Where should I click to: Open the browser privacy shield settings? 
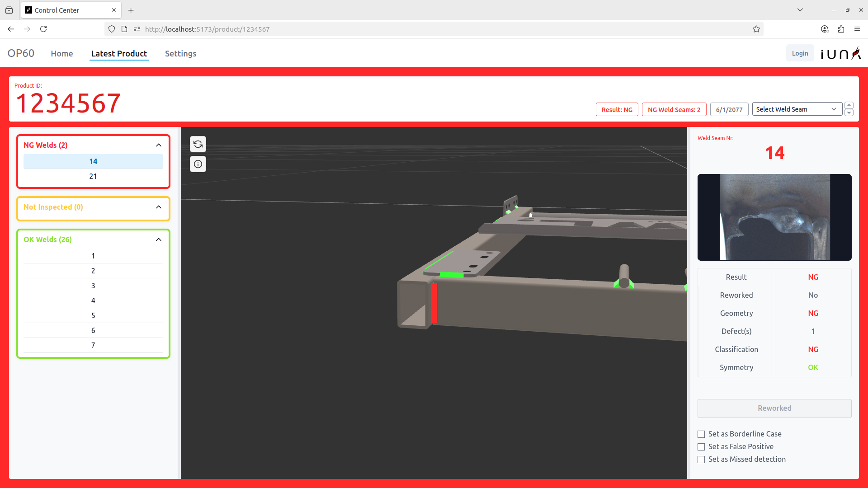click(111, 29)
